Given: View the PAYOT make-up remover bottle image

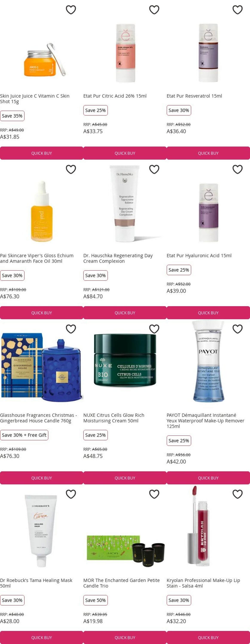Looking at the screenshot, I should click(x=208, y=361).
